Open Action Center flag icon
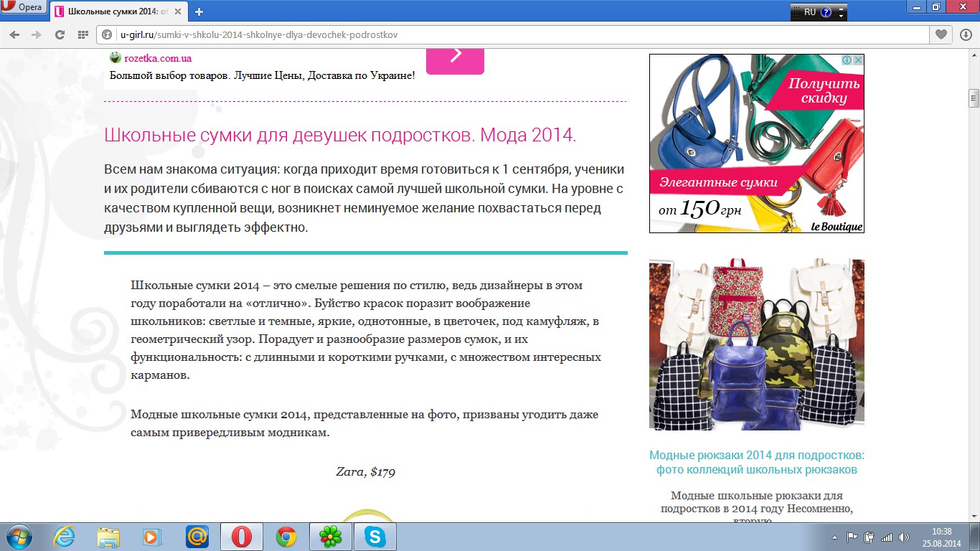 tap(852, 537)
